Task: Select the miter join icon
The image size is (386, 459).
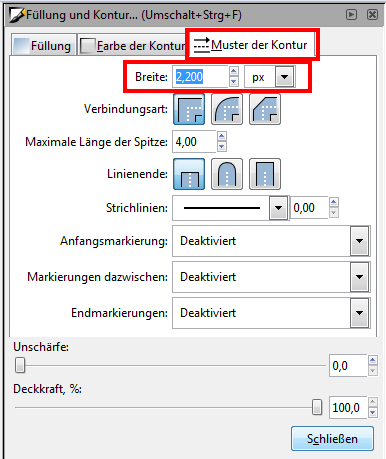Action: pyautogui.click(x=189, y=109)
